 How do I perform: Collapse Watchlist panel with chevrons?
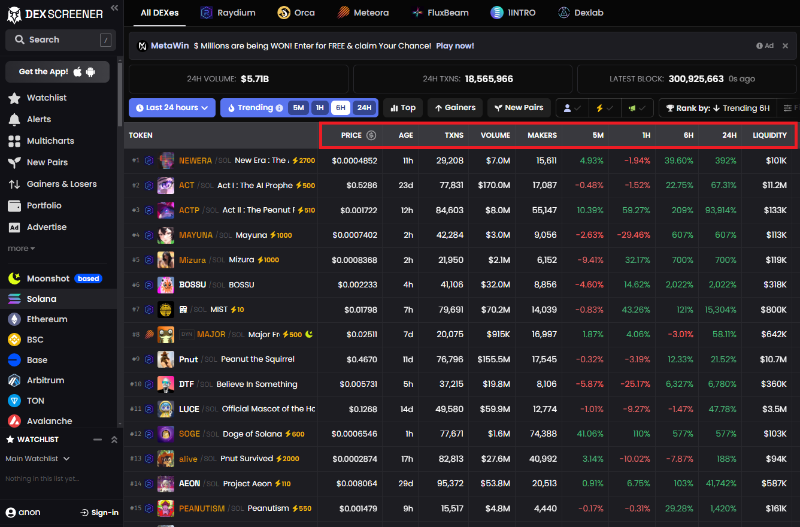point(114,439)
